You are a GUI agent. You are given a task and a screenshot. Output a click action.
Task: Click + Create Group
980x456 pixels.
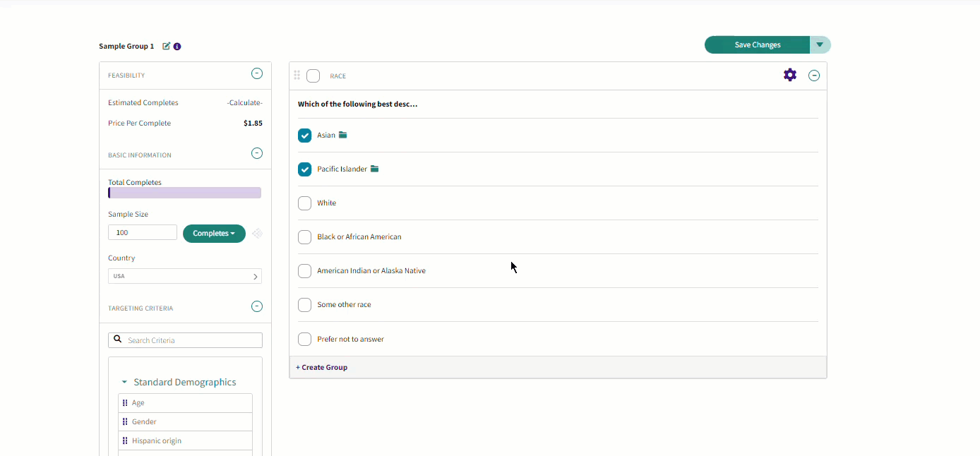tap(321, 367)
